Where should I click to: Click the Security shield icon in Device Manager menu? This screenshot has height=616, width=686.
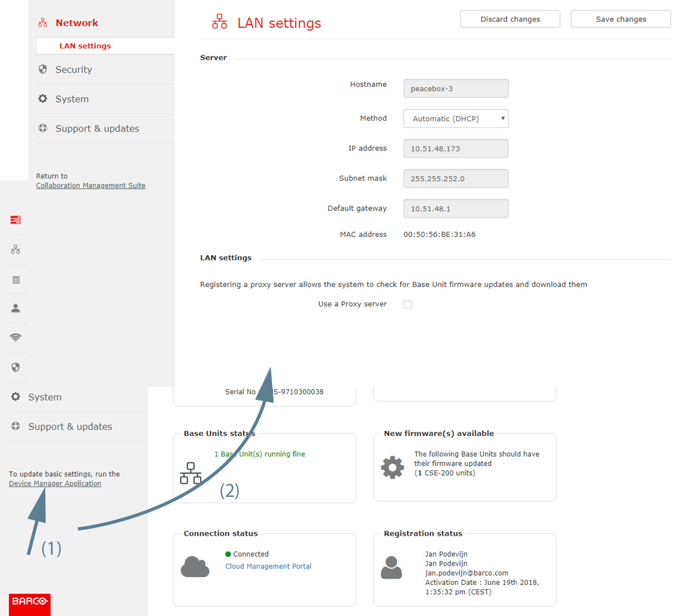coord(43,69)
